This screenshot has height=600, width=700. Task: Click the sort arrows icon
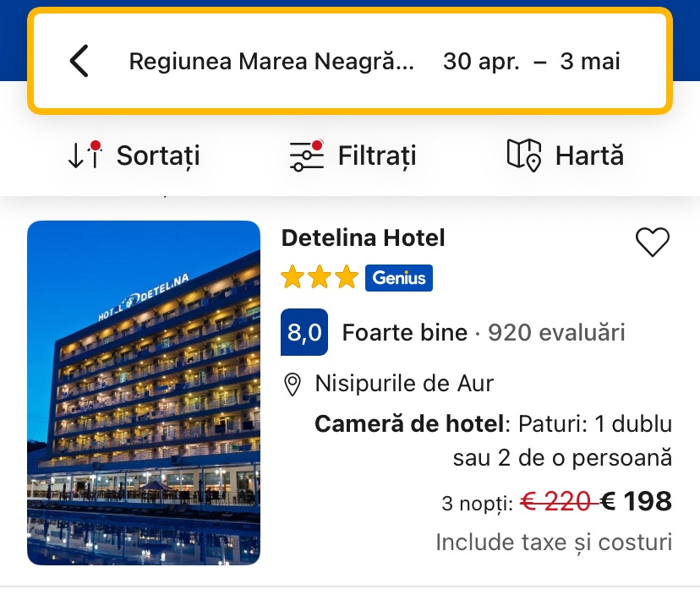tap(84, 155)
